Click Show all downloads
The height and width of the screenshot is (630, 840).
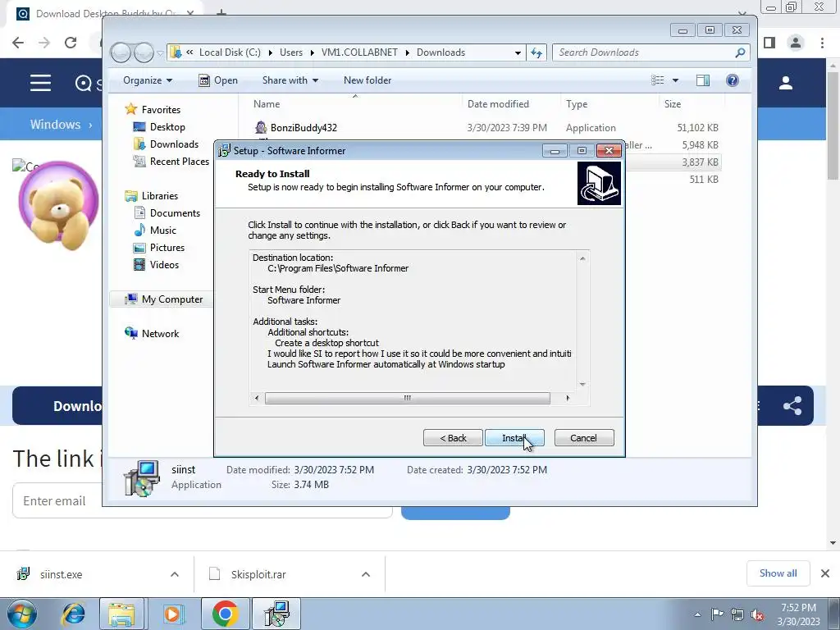click(778, 573)
